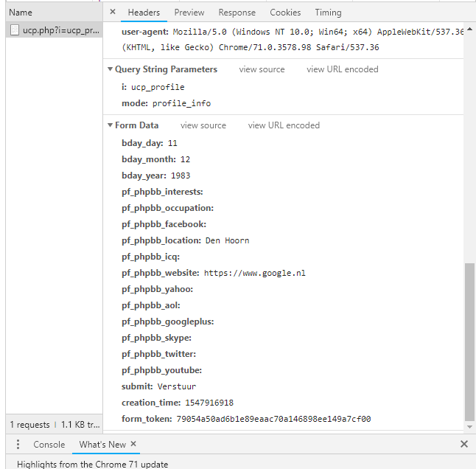The height and width of the screenshot is (469, 476).
Task: Click the pf_phpbb_yahoo field name
Action: (157, 289)
